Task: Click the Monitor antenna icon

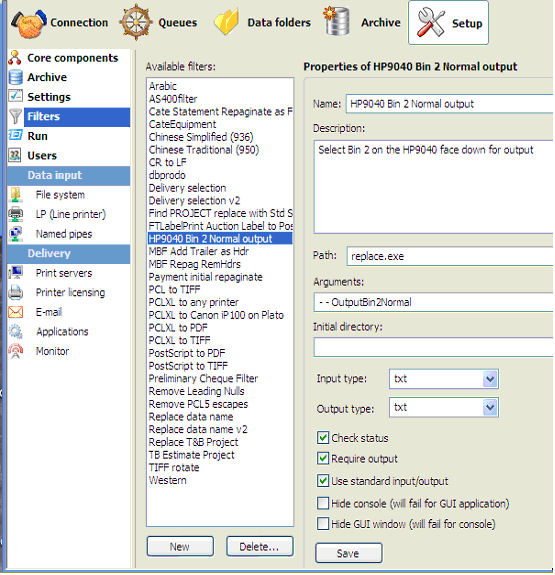Action: click(15, 351)
